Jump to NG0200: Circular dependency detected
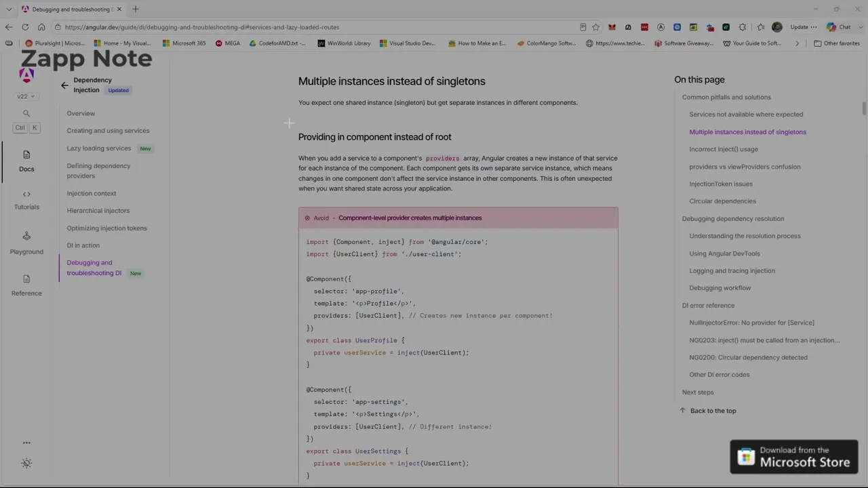 pyautogui.click(x=748, y=357)
